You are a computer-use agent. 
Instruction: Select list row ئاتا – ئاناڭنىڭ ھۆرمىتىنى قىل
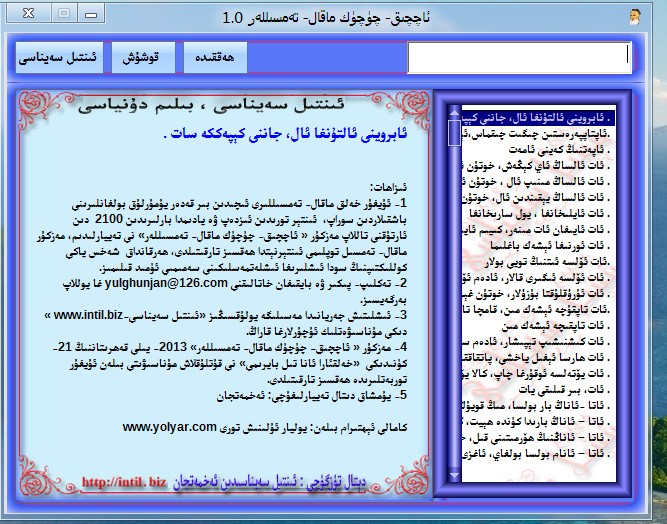tap(539, 438)
